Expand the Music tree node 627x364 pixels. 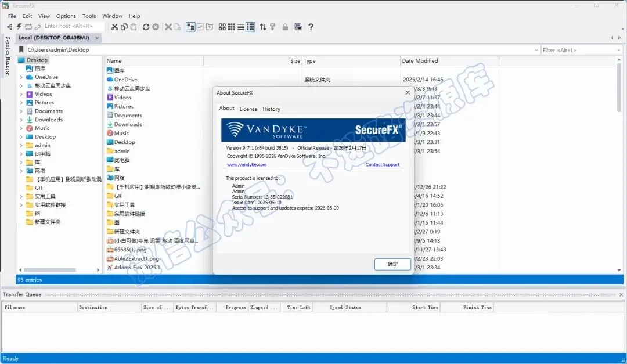pyautogui.click(x=21, y=128)
